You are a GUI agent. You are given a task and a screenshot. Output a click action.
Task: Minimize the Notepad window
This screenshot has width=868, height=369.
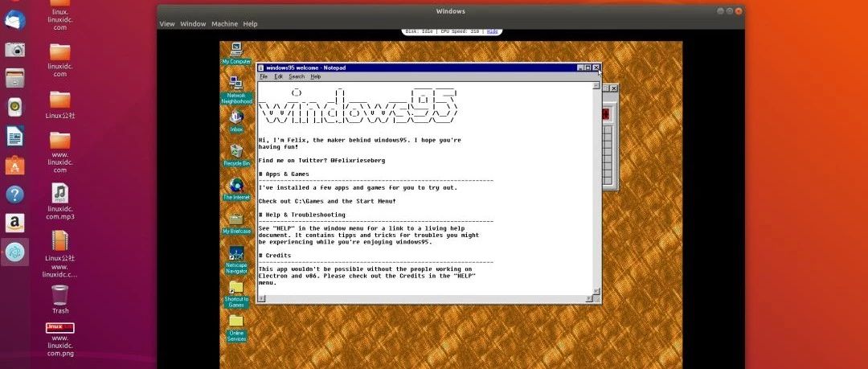580,68
